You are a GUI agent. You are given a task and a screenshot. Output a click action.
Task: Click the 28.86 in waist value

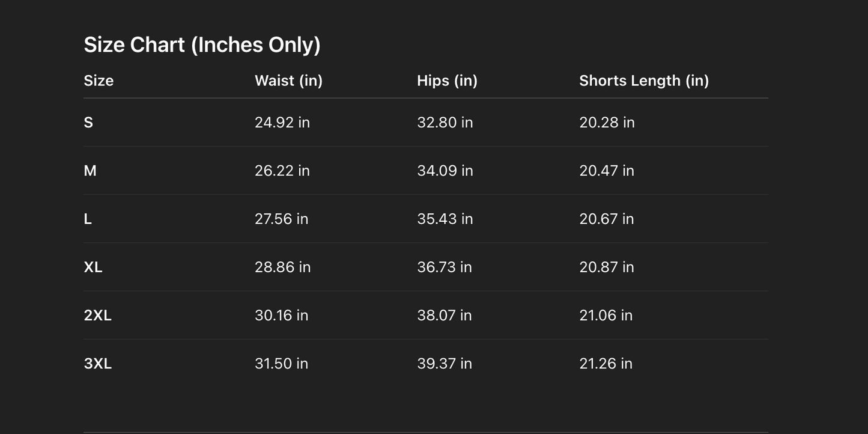282,267
